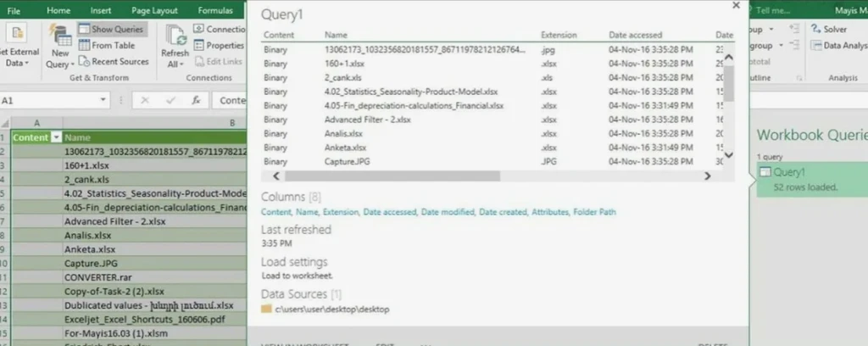Click the preview scroll right arrow
868x346 pixels.
coord(707,176)
